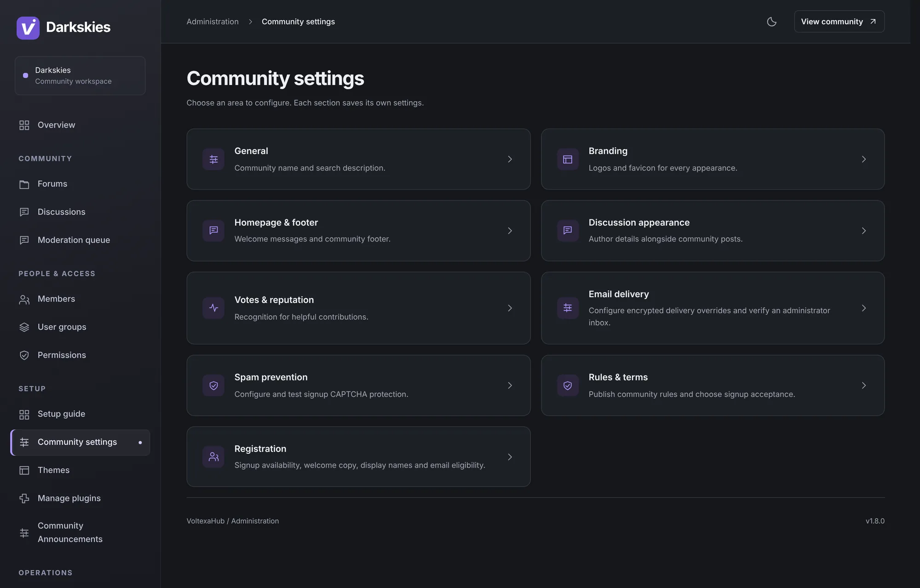Click Rules & terms chevron arrow
Viewport: 920px width, 588px height.
tap(864, 386)
